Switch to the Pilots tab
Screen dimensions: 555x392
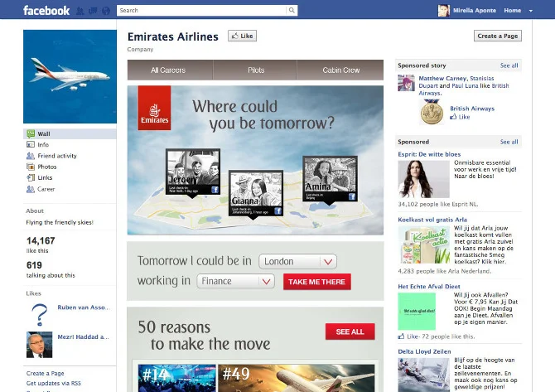(256, 70)
